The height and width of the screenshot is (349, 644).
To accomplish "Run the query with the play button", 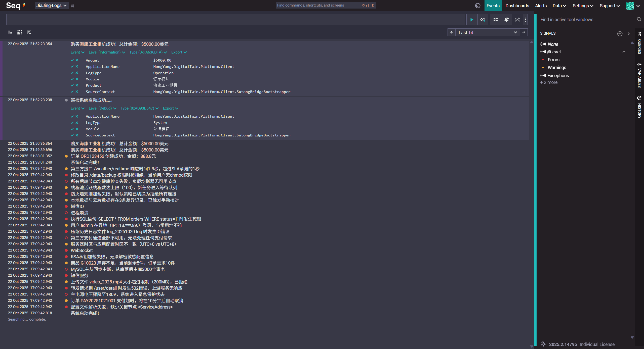I will tap(472, 20).
